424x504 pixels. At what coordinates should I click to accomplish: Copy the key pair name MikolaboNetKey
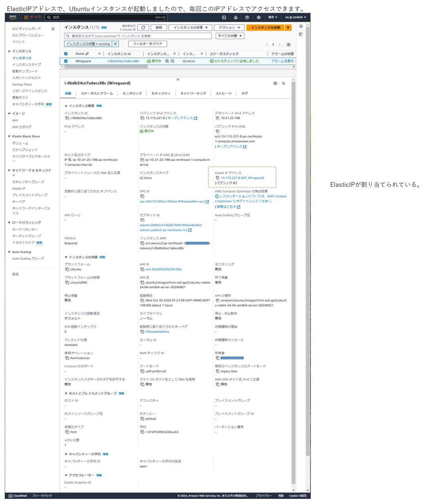tap(142, 332)
